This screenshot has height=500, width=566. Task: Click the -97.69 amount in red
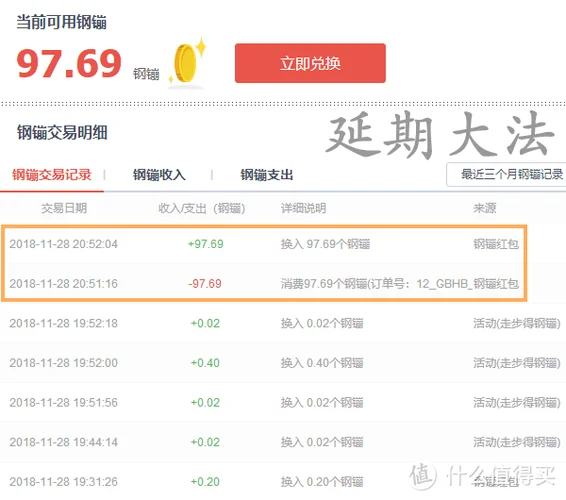(205, 284)
